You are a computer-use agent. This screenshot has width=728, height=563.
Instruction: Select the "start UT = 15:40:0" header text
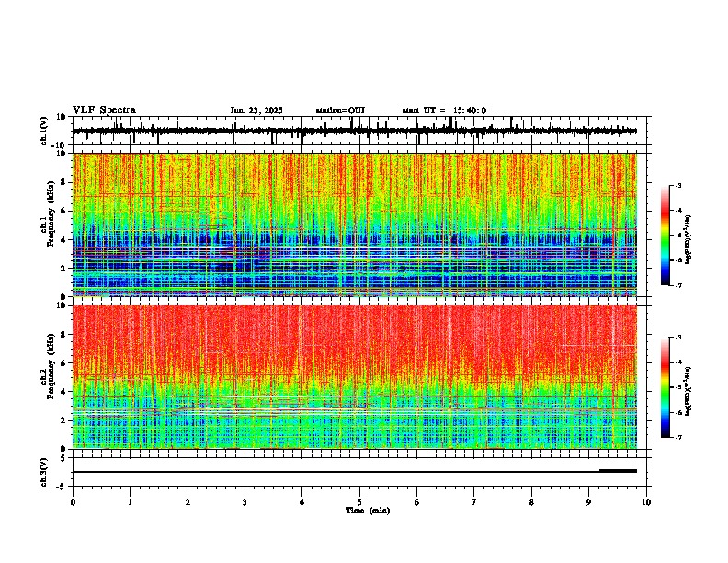coord(444,110)
